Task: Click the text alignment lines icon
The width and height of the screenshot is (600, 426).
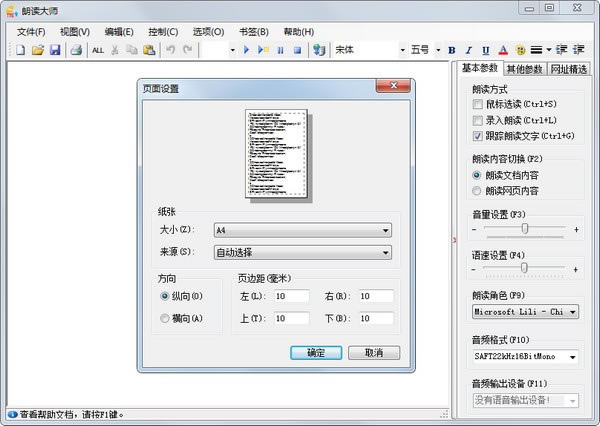Action: [536, 50]
